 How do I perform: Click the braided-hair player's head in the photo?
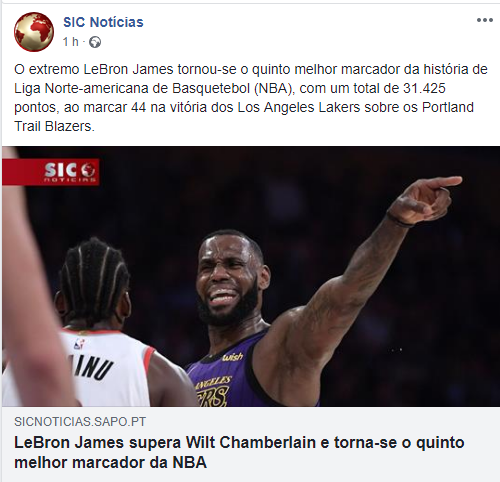point(93,280)
